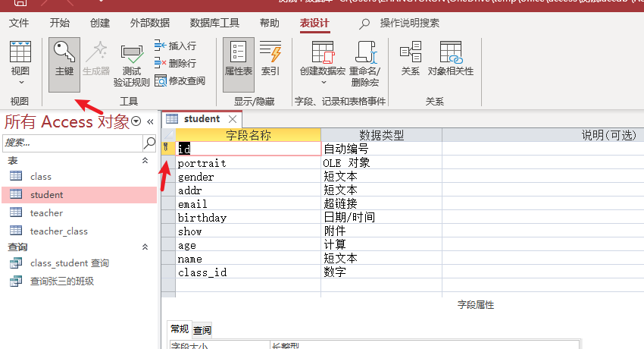Click the 主键 primary key button
Image resolution: width=644 pixels, height=349 pixels.
pos(64,64)
